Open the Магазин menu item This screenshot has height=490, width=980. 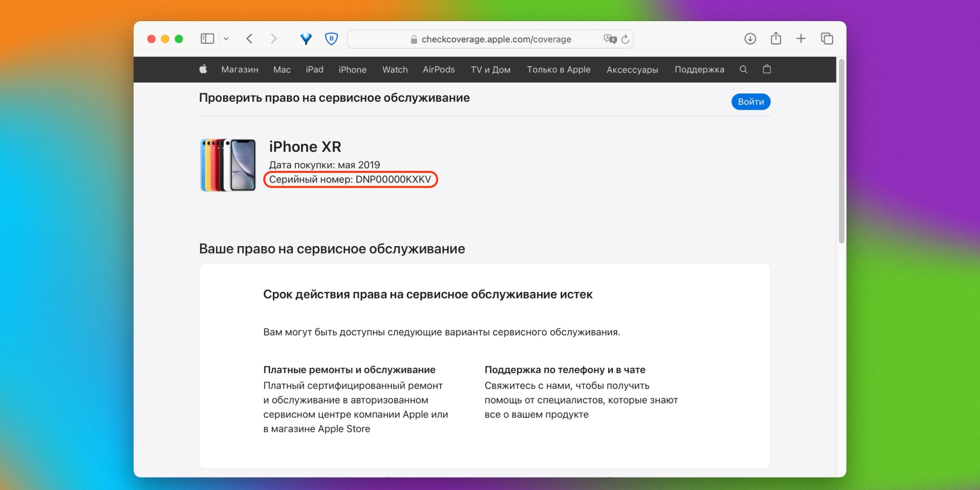click(240, 70)
